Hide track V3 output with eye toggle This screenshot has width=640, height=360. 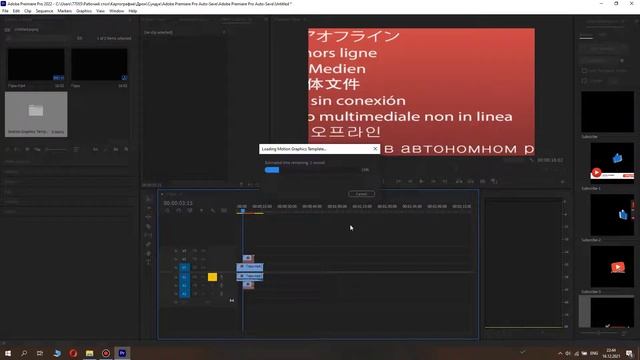pos(203,251)
